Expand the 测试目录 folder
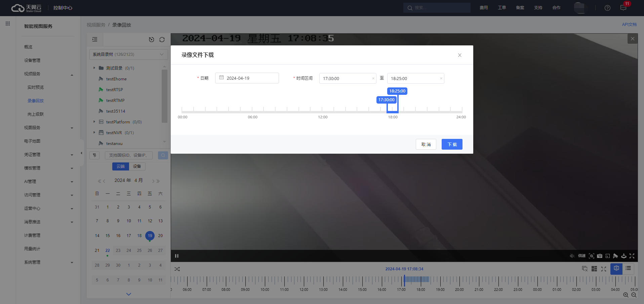 (94, 68)
